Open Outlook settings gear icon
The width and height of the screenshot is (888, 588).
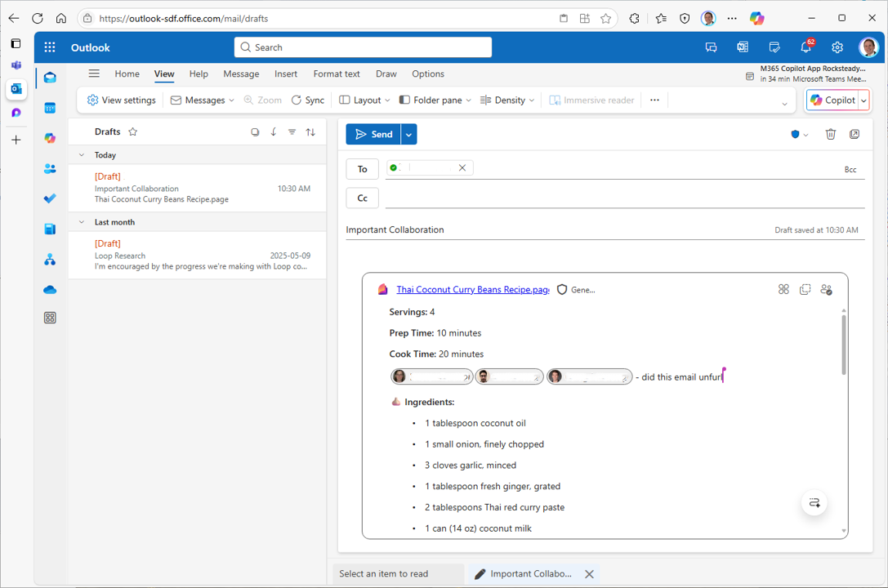(837, 47)
